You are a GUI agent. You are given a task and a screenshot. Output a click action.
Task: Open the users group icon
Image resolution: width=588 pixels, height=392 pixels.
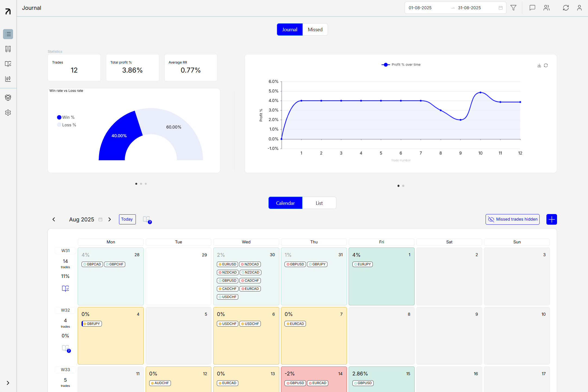[x=546, y=8]
